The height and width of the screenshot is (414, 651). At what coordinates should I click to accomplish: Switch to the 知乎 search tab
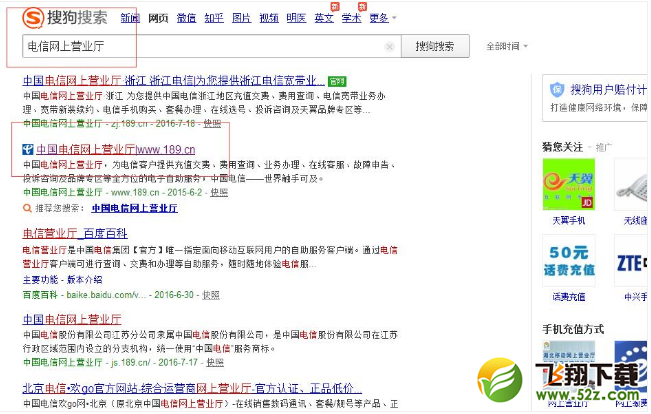click(214, 18)
